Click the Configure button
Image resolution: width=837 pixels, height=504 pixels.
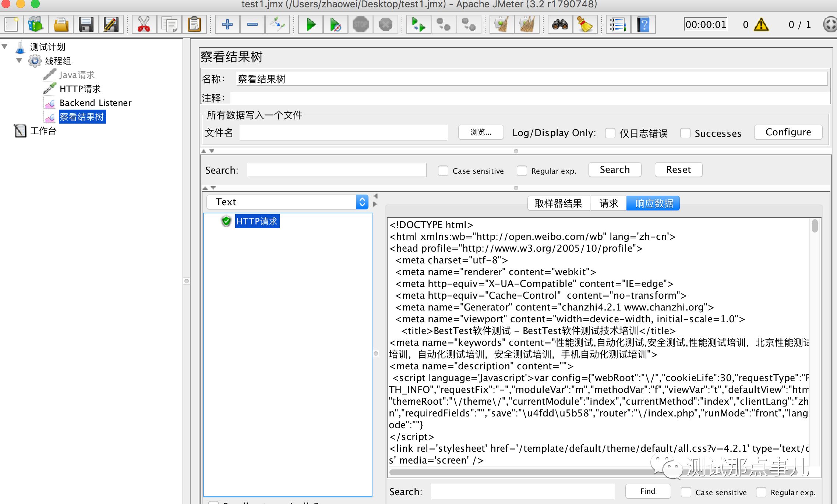[x=788, y=132]
